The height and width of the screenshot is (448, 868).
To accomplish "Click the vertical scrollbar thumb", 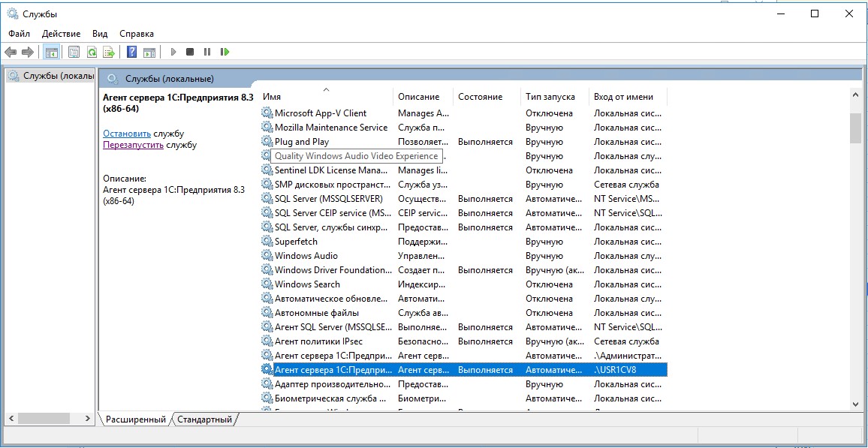I will [x=855, y=128].
